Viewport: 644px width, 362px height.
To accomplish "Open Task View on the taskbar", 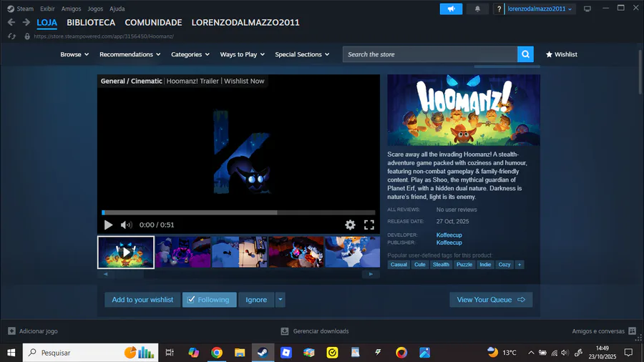I will coord(169,353).
